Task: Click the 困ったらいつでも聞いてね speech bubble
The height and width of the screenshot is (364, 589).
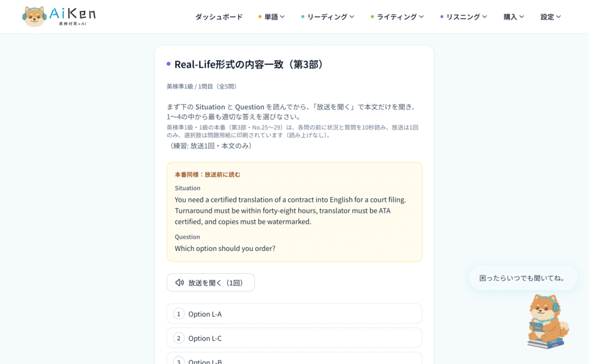Action: point(523,278)
